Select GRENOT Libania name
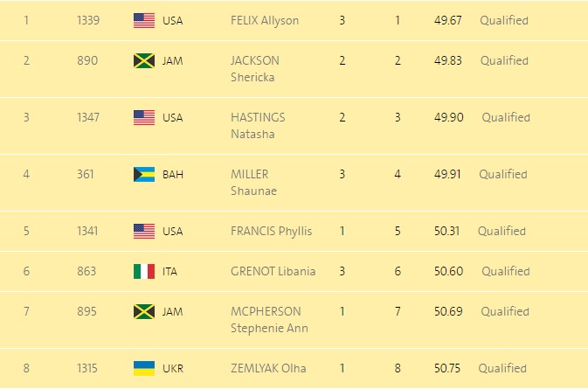Screen dimensions: 588x389 [273, 271]
